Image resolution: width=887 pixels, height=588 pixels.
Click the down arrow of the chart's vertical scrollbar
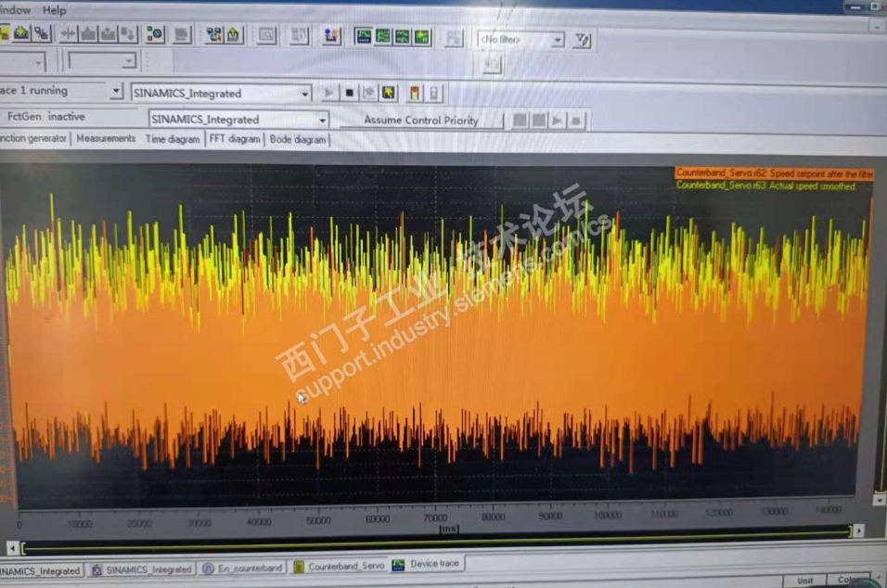point(879,501)
